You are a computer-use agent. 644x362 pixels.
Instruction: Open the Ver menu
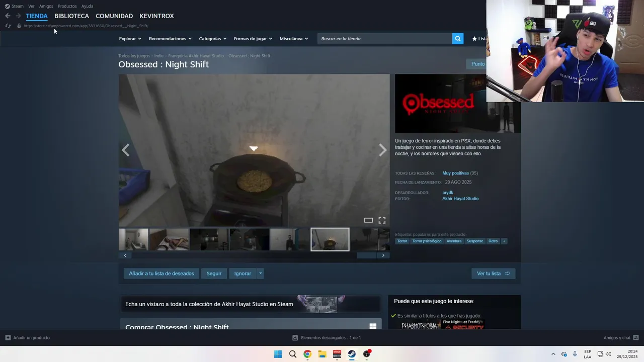point(31,7)
